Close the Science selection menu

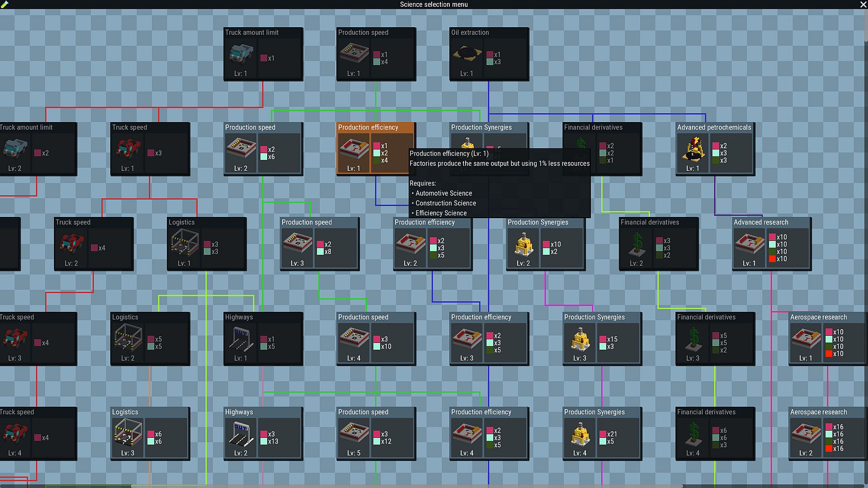point(863,5)
